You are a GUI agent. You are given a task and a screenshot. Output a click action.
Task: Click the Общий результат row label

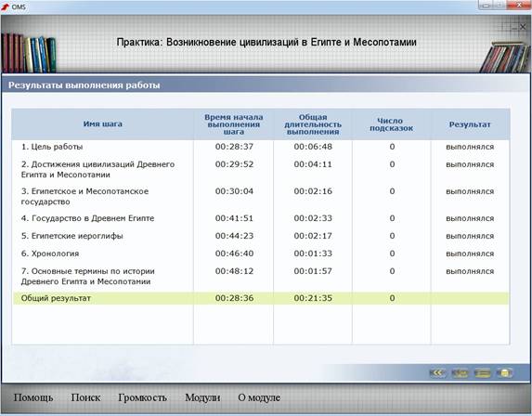point(56,298)
